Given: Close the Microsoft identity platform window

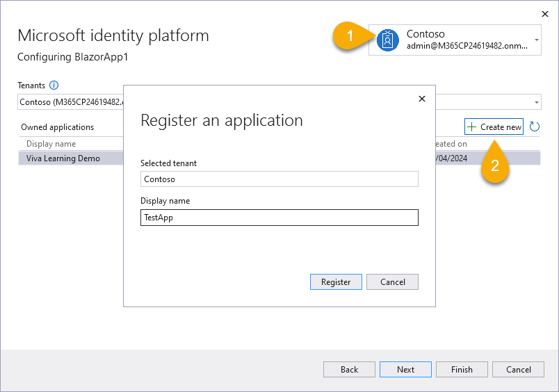Looking at the screenshot, I should [x=544, y=14].
